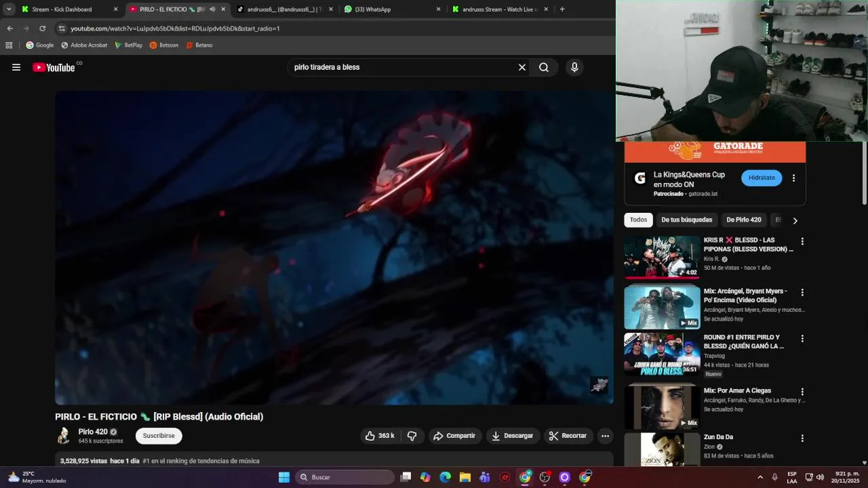Open the Zun Da Da video title

[x=718, y=437]
